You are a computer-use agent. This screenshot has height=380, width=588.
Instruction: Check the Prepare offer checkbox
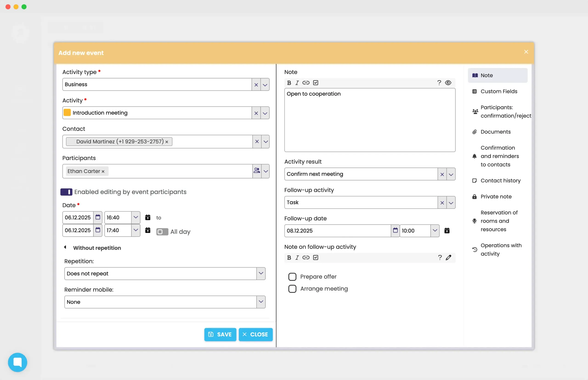tap(292, 277)
